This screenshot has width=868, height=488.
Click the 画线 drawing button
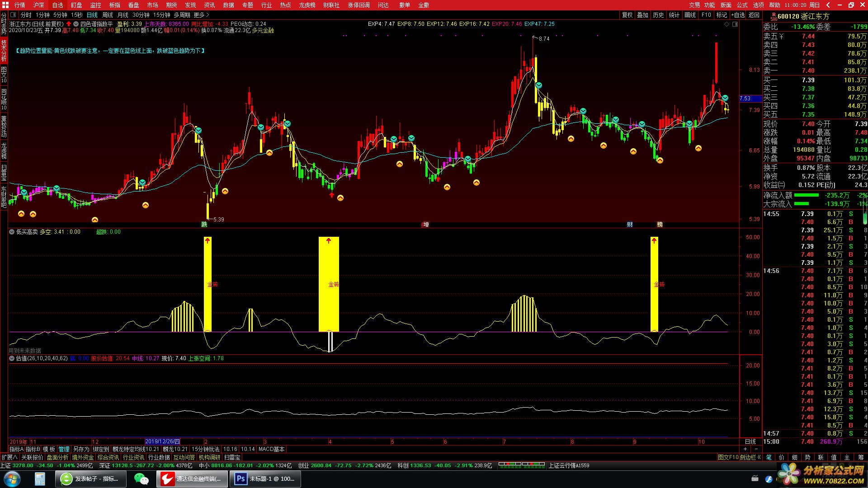click(690, 15)
